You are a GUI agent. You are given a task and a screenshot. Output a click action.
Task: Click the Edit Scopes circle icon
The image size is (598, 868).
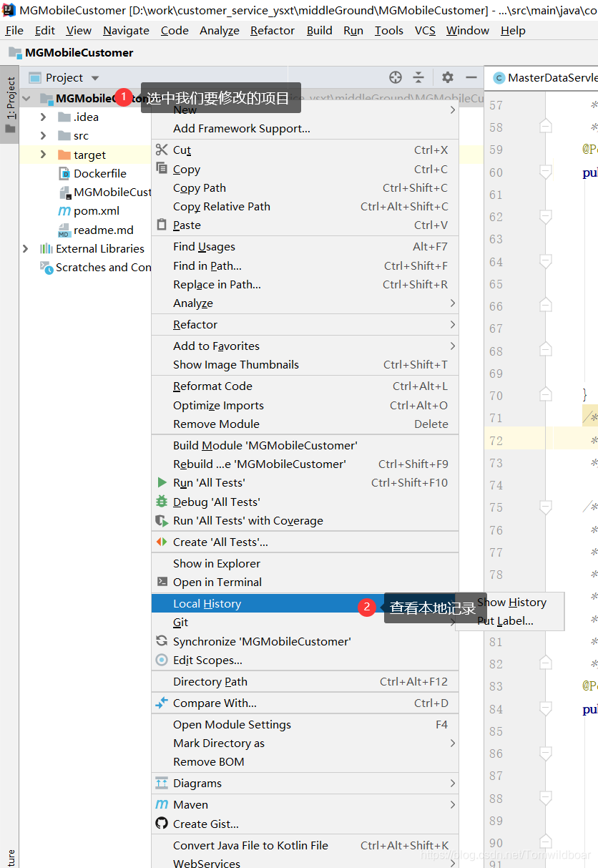click(162, 660)
